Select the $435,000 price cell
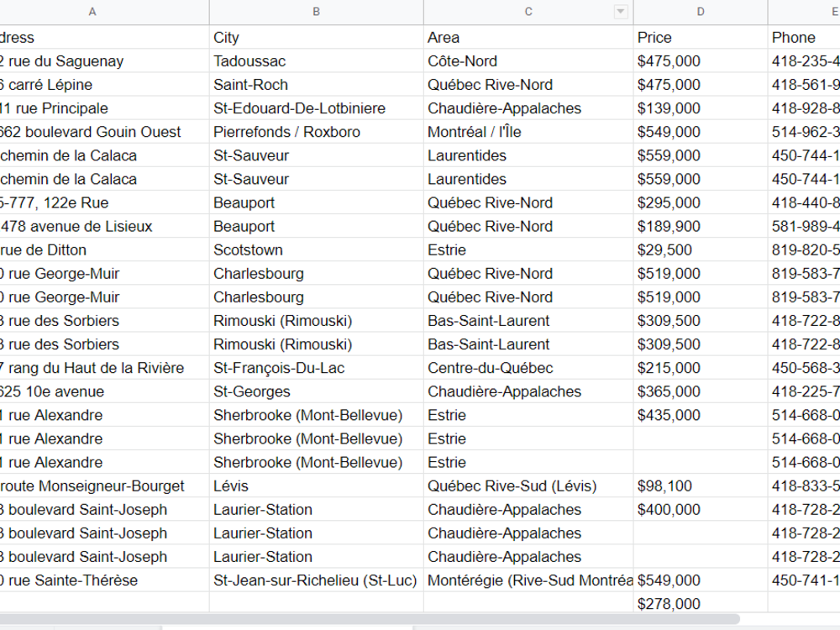This screenshot has height=630, width=840. coord(701,415)
